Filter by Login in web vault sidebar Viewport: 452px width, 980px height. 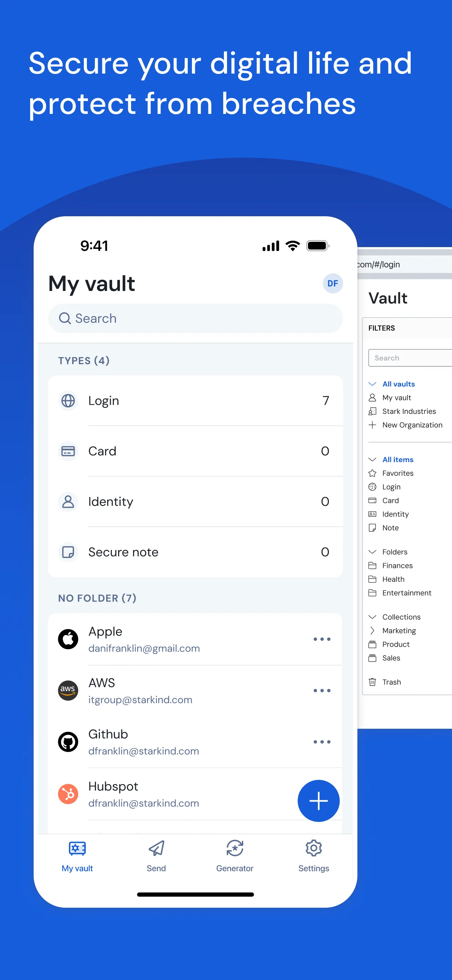click(x=391, y=487)
